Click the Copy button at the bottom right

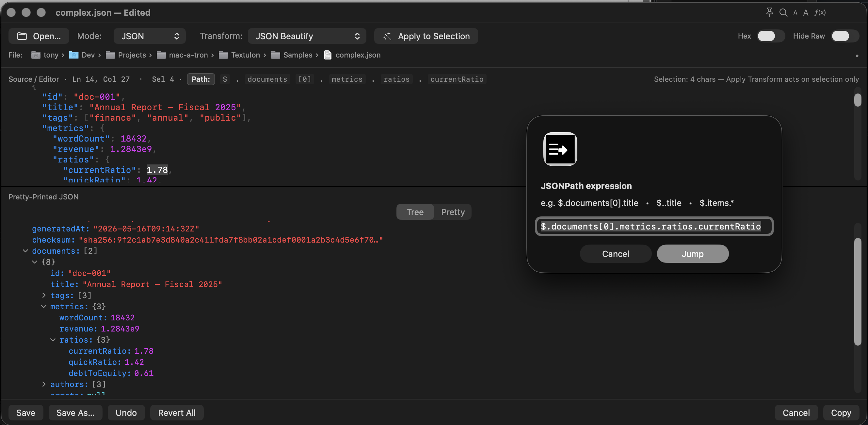pyautogui.click(x=841, y=413)
